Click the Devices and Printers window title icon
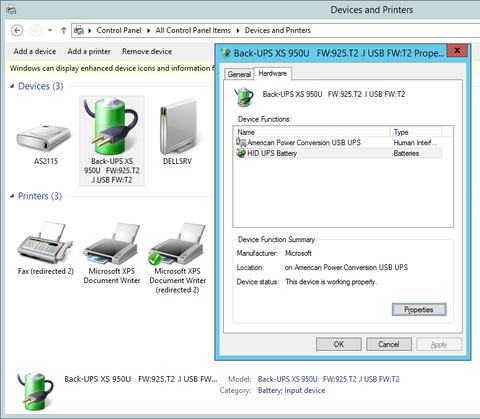 coord(11,9)
